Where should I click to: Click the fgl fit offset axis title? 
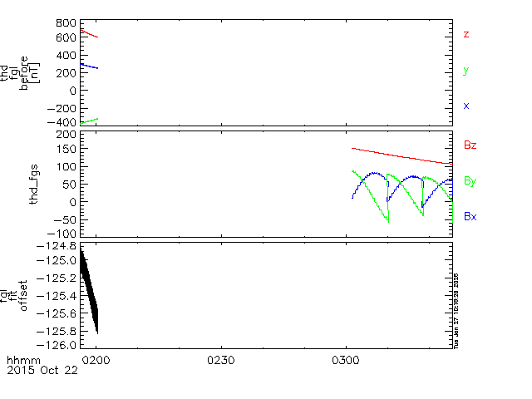click(13, 296)
